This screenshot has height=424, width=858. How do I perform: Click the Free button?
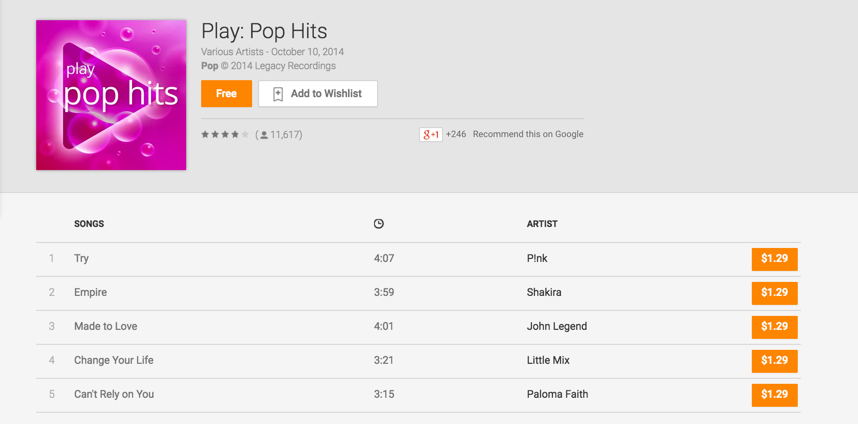pyautogui.click(x=226, y=94)
